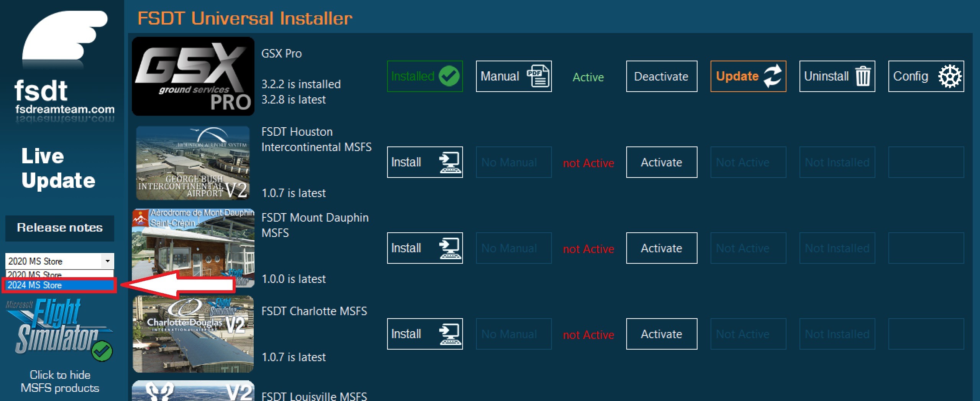Activate FSDT Mount Dauphin MSFS
The height and width of the screenshot is (401, 980).
tap(662, 248)
